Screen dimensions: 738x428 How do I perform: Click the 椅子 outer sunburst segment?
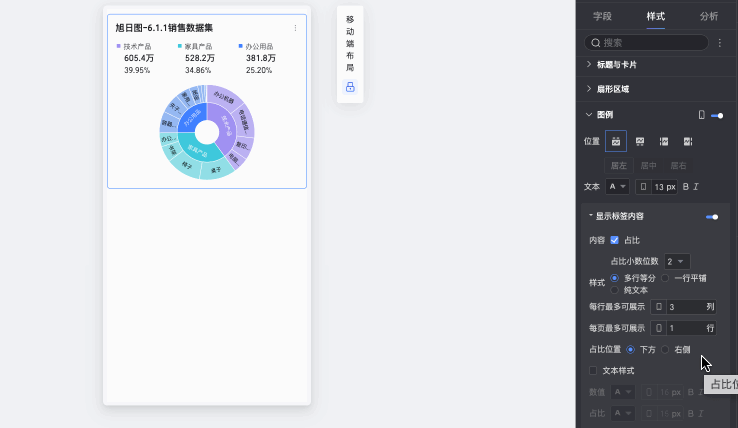pyautogui.click(x=186, y=166)
